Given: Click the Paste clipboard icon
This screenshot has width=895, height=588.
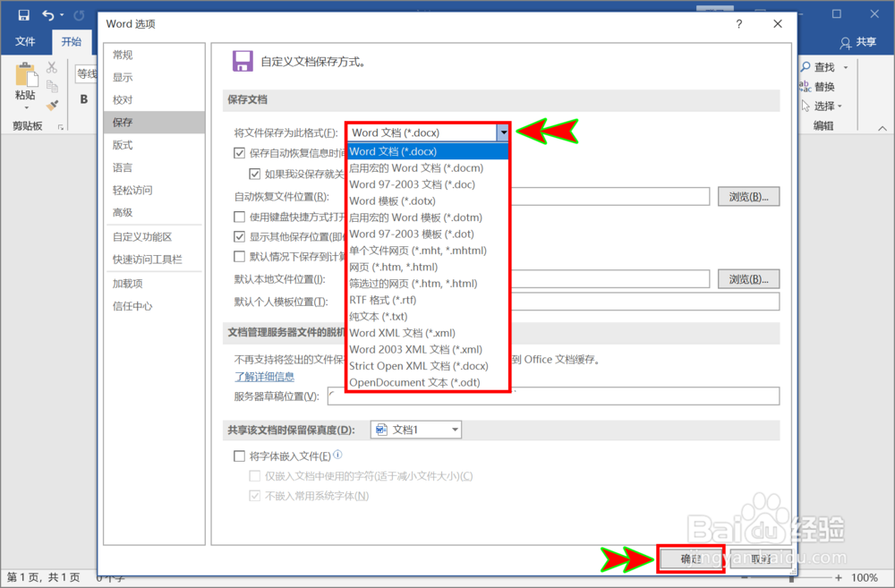Looking at the screenshot, I should click(x=25, y=74).
